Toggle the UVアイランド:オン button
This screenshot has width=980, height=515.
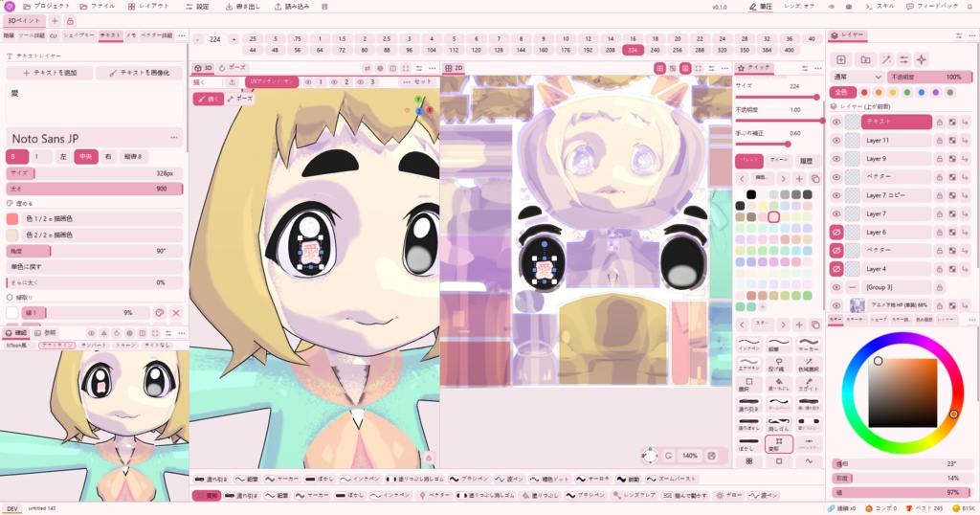point(272,82)
